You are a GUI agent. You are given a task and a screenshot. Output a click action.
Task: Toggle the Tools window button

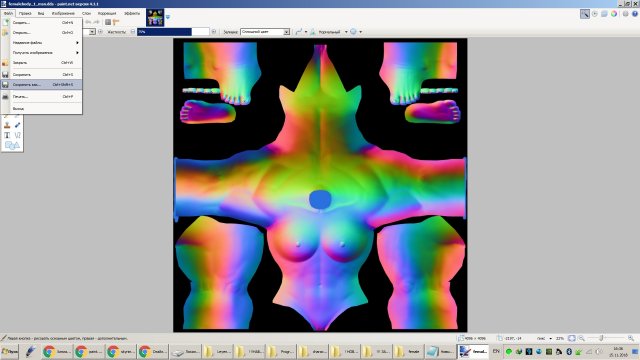coord(585,14)
